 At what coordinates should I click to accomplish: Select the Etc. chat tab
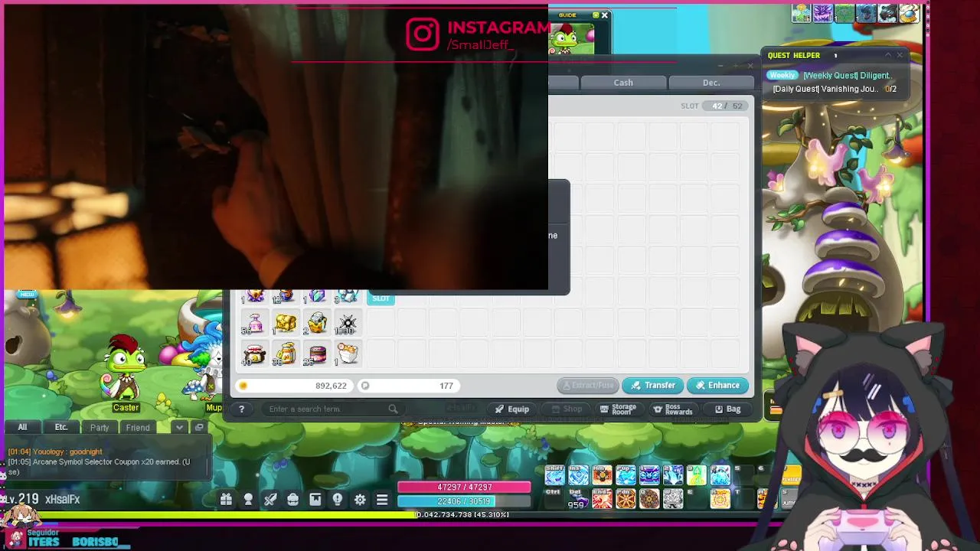coord(61,427)
